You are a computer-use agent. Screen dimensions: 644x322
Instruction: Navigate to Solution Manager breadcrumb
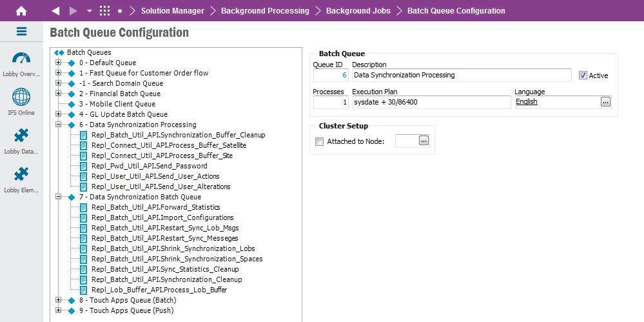coord(172,11)
